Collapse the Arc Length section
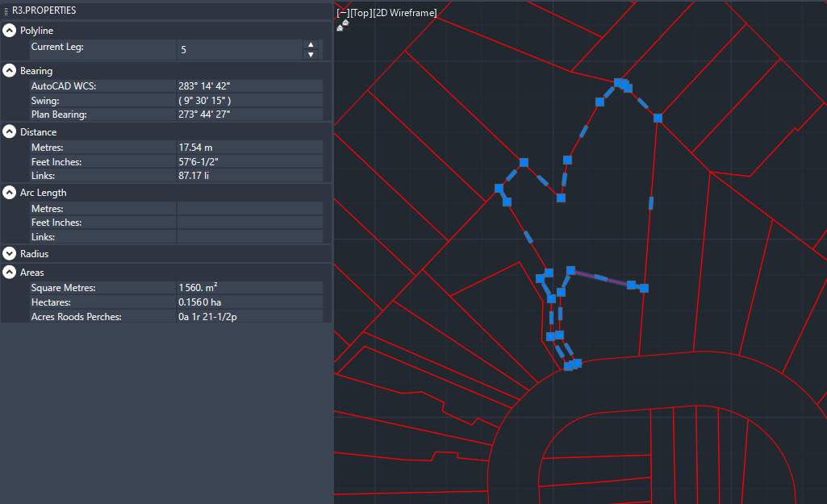Image resolution: width=827 pixels, height=504 pixels. click(x=10, y=193)
